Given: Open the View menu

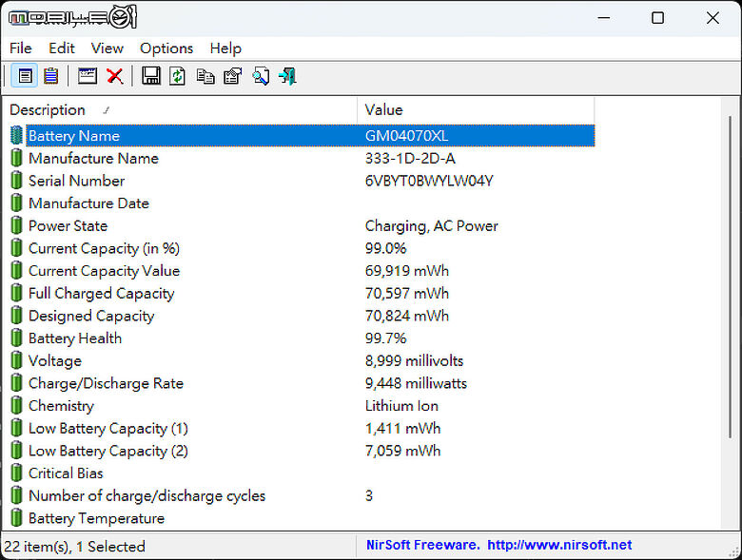Looking at the screenshot, I should 107,48.
